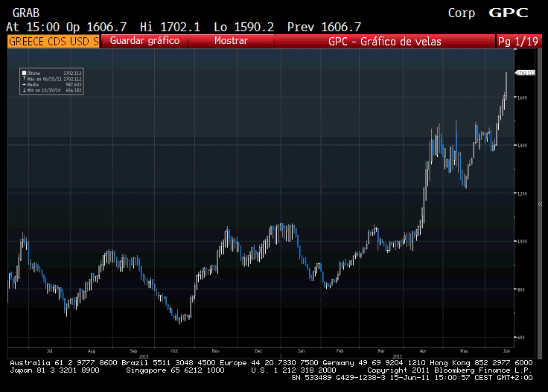Image resolution: width=548 pixels, height=392 pixels.
Task: Click the 'Japan 81 3 3201 8900' contact text
Action: [54, 370]
